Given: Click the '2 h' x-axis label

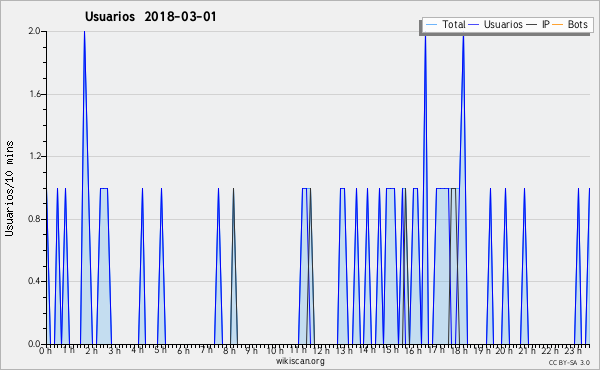Looking at the screenshot, I should tap(91, 350).
